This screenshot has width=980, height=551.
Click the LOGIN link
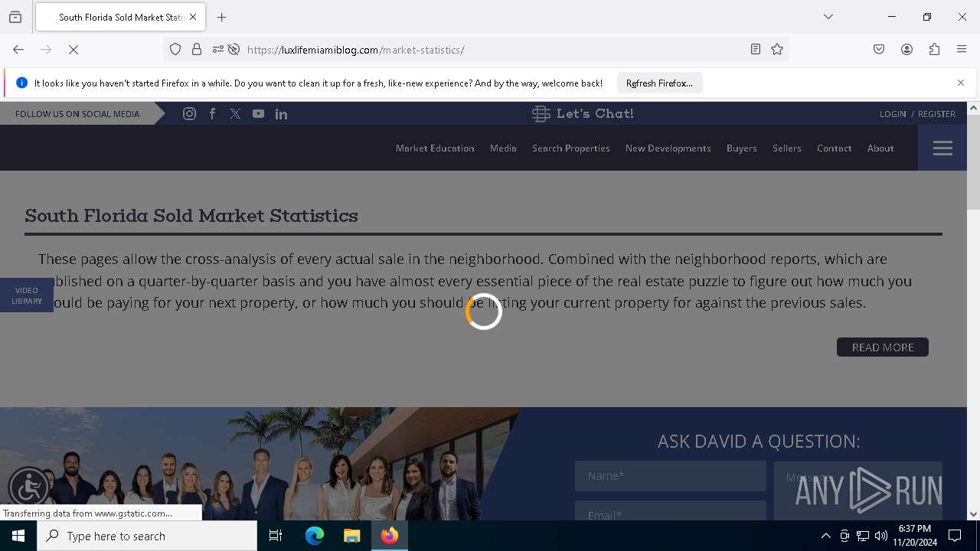click(893, 113)
